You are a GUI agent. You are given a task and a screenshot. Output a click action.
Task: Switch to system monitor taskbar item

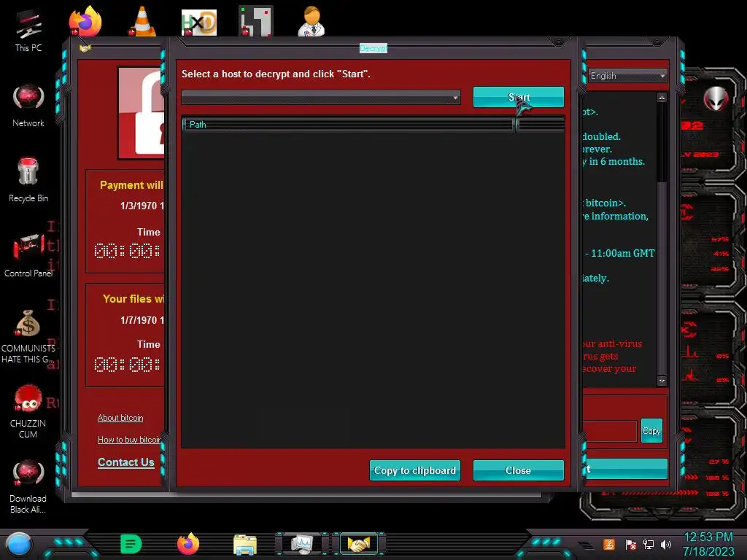point(302,544)
